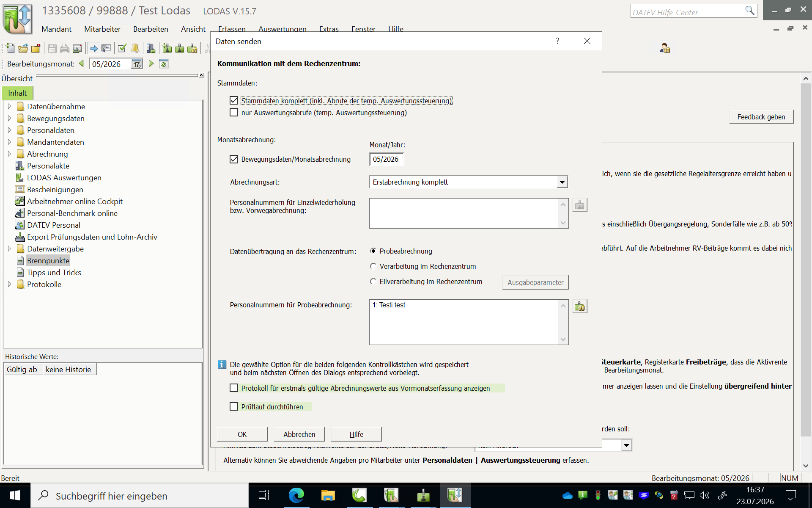Open Arbeitnehmer online Cockpit entry
This screenshot has height=508, width=812.
[x=74, y=202]
